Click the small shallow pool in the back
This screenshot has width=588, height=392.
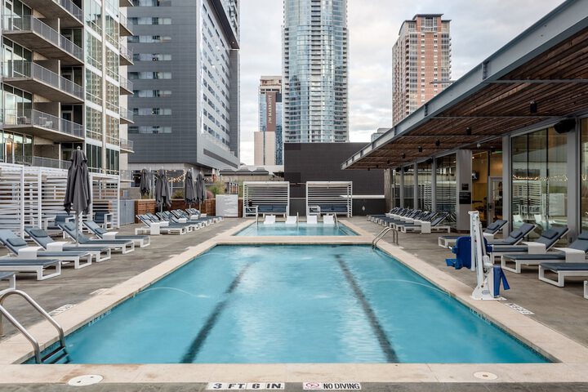tap(294, 229)
